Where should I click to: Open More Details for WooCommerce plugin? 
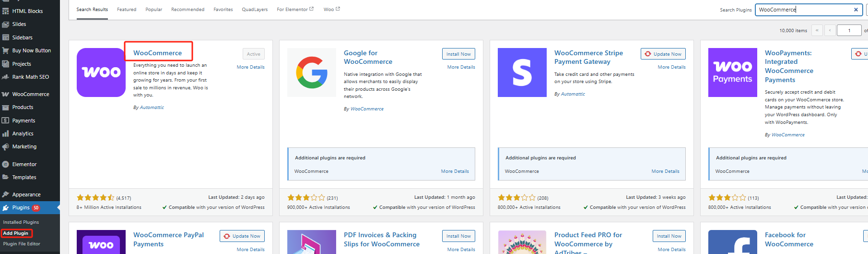coord(250,67)
